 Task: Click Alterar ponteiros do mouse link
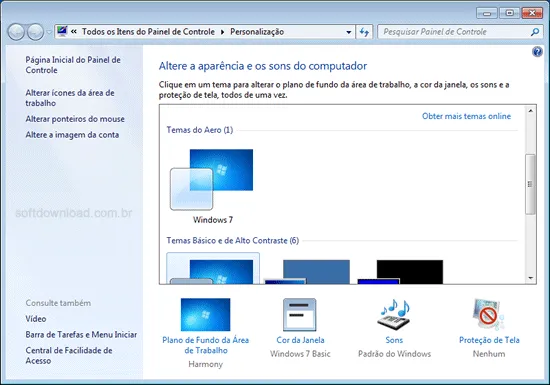click(75, 119)
